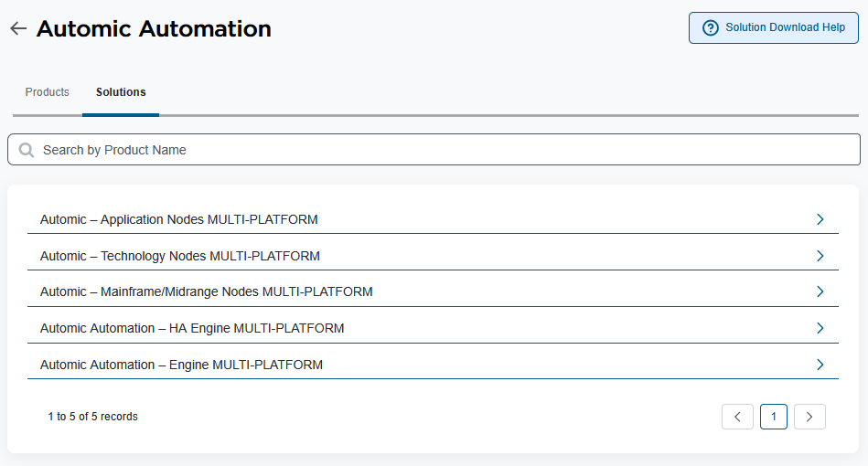Open Automic – Mainframe/Midrange Nodes MULTI-PLATFORM
Viewport: 868px width, 466px height.
coord(433,291)
